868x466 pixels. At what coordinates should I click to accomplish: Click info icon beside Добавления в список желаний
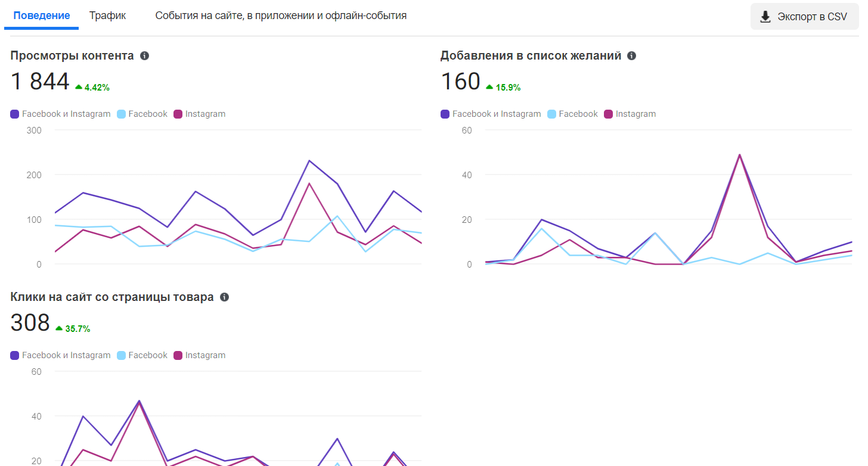pyautogui.click(x=631, y=56)
